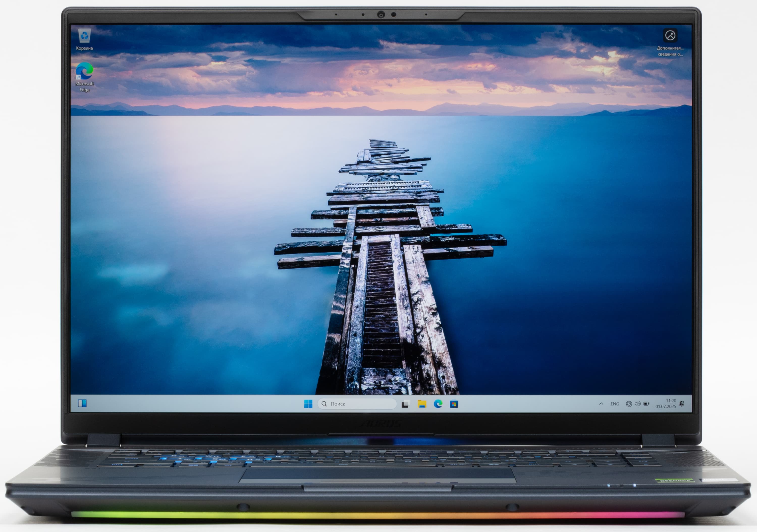Open Microsoft Edge from the taskbar
The height and width of the screenshot is (532, 757).
click(x=438, y=404)
